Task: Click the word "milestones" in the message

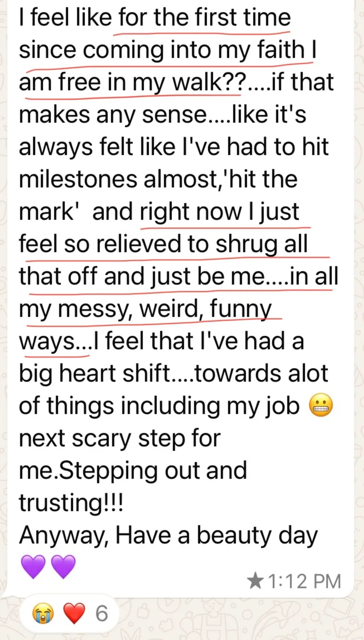Action: pyautogui.click(x=78, y=179)
